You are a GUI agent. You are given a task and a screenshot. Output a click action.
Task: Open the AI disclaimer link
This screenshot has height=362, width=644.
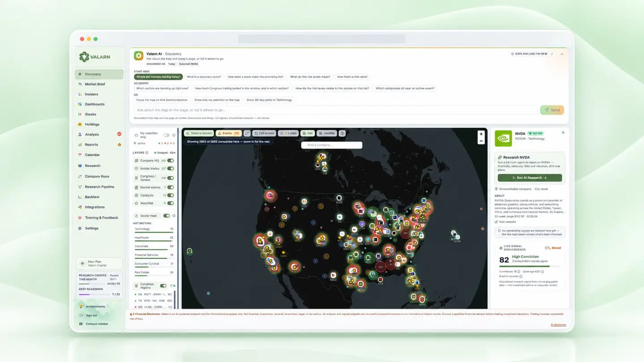tap(558, 325)
